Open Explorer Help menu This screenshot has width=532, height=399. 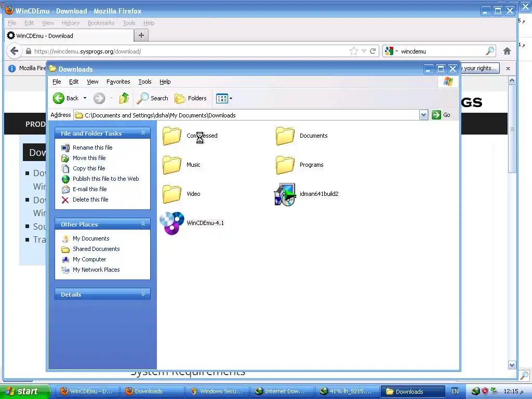pyautogui.click(x=165, y=82)
